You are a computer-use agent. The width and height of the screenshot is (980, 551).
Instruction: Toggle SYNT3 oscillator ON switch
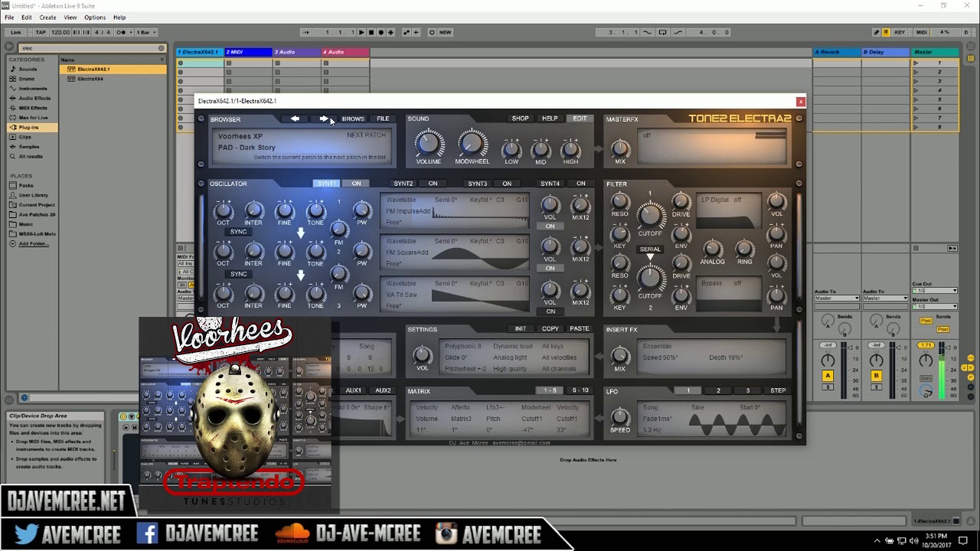(505, 183)
